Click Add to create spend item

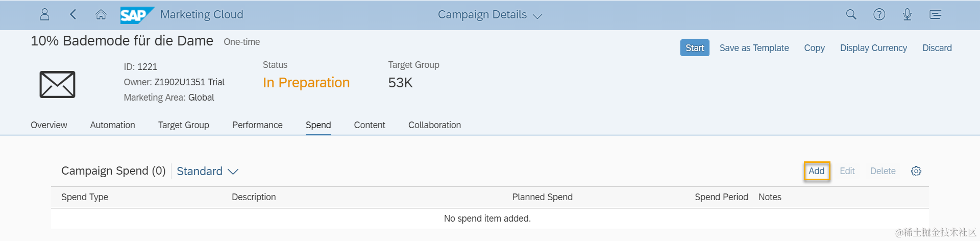pos(816,171)
